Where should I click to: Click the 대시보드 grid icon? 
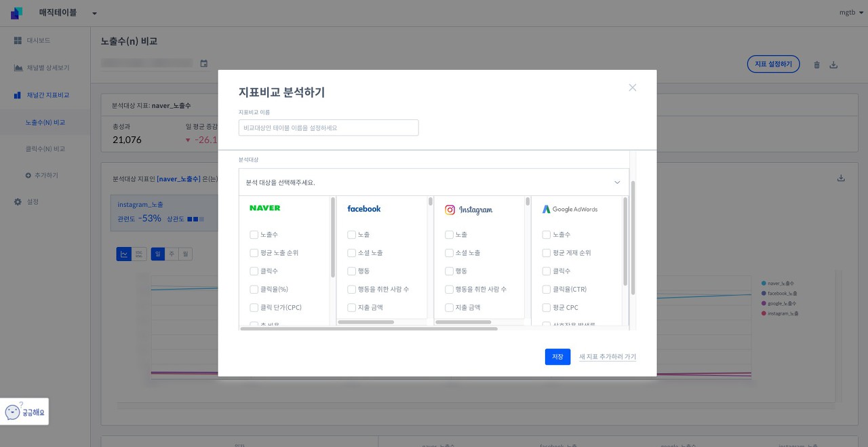point(18,41)
